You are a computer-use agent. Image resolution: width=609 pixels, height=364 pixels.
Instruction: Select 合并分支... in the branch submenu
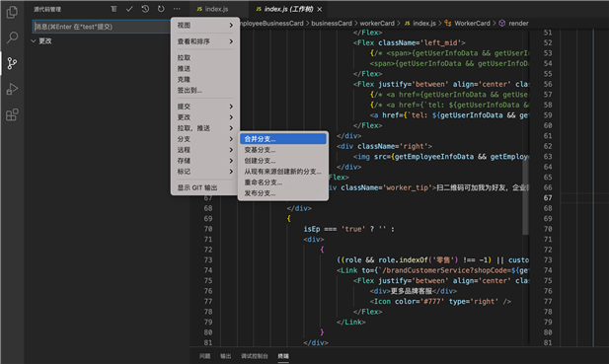pos(283,139)
